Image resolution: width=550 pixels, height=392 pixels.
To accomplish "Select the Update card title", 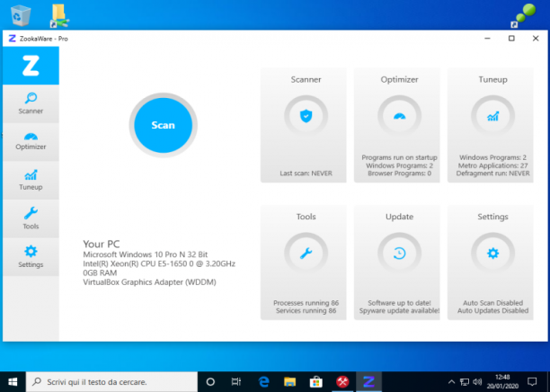I will click(399, 217).
